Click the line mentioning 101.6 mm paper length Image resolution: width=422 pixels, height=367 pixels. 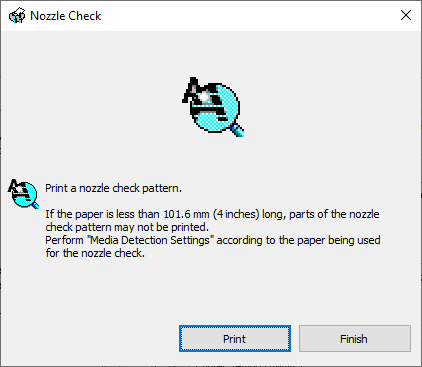[212, 214]
